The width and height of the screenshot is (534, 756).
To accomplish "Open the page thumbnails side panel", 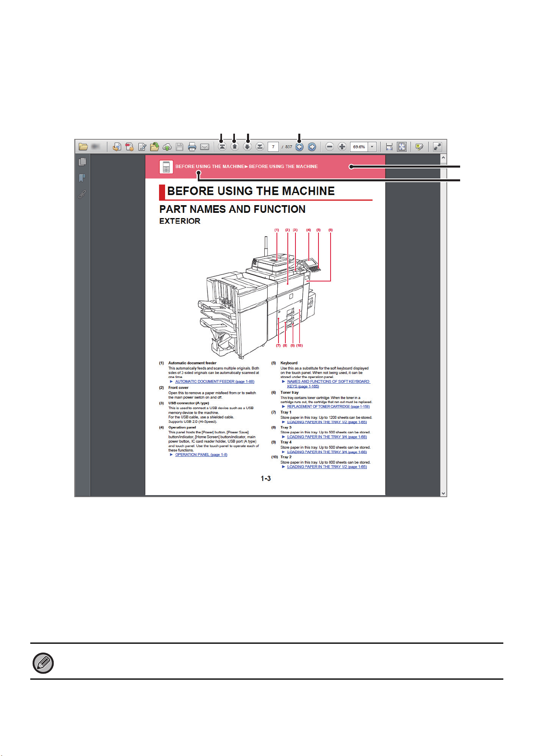I will tap(82, 162).
